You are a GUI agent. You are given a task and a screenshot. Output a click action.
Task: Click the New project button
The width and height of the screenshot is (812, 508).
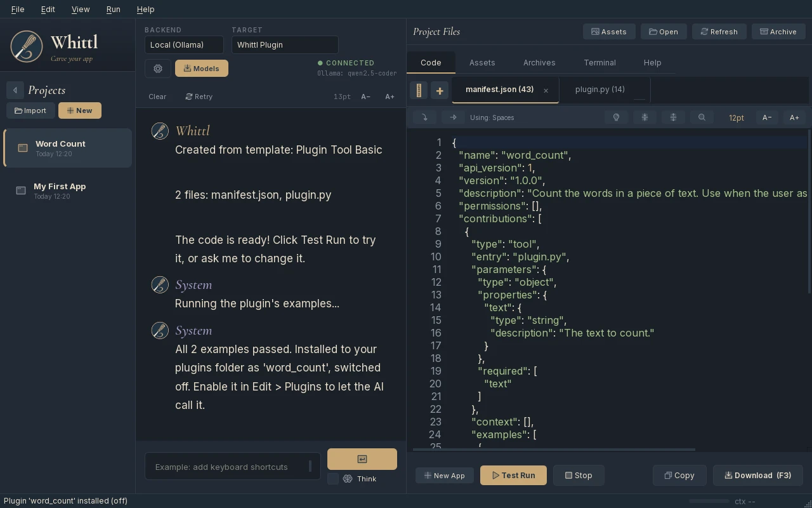tap(80, 110)
